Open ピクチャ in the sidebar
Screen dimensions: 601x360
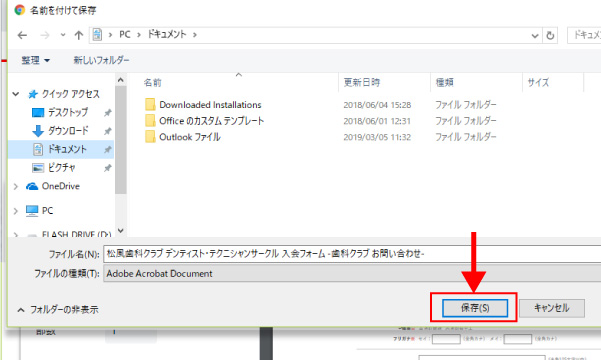pos(61,168)
